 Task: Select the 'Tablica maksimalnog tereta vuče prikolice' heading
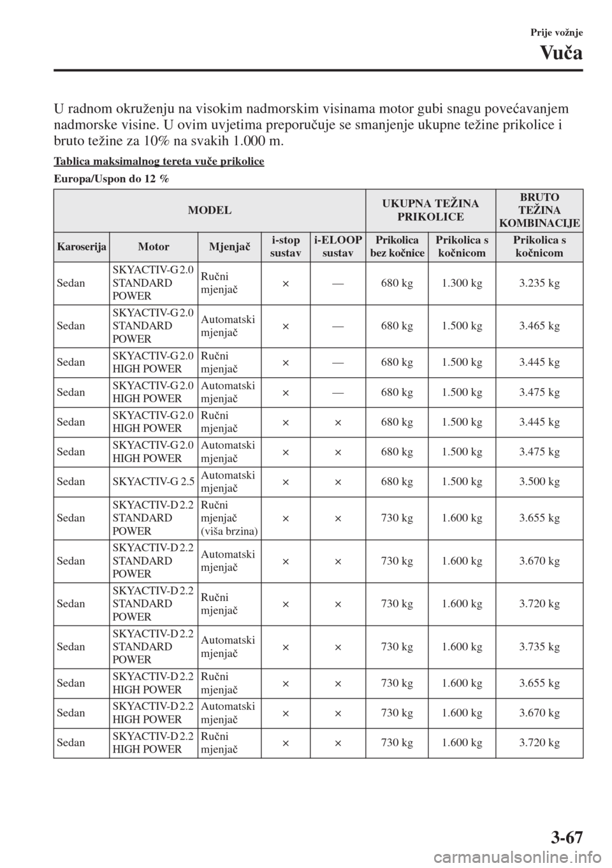click(x=159, y=161)
